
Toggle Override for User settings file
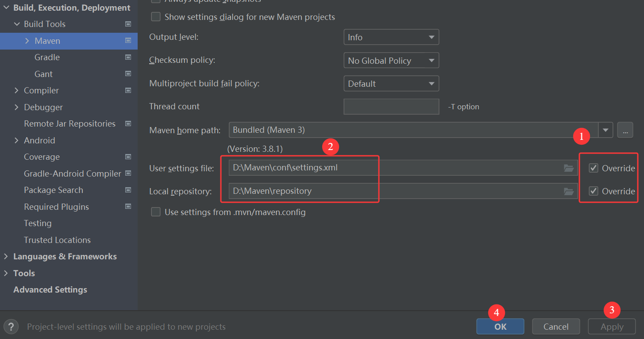594,168
